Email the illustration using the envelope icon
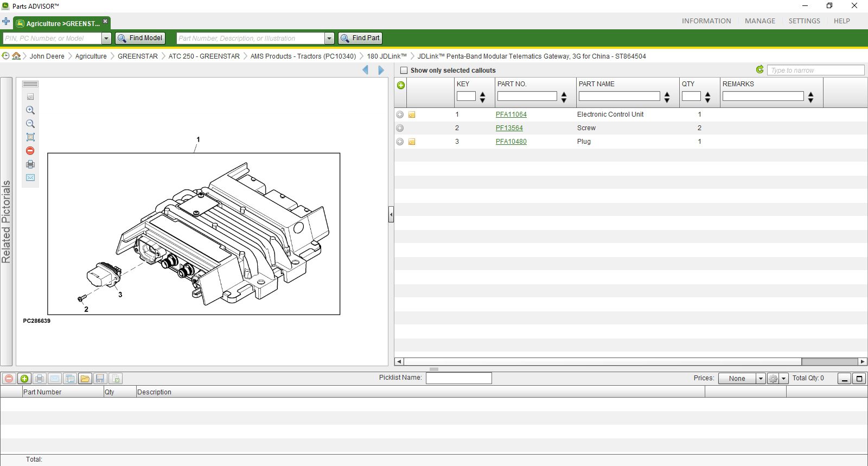 click(x=30, y=178)
